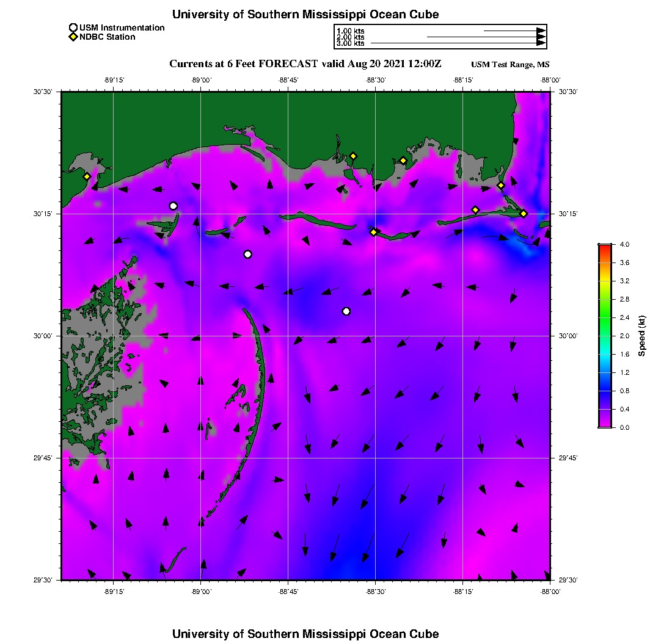Select the westernmost NDBC station diamond marker
This screenshot has width=672, height=641.
click(87, 176)
